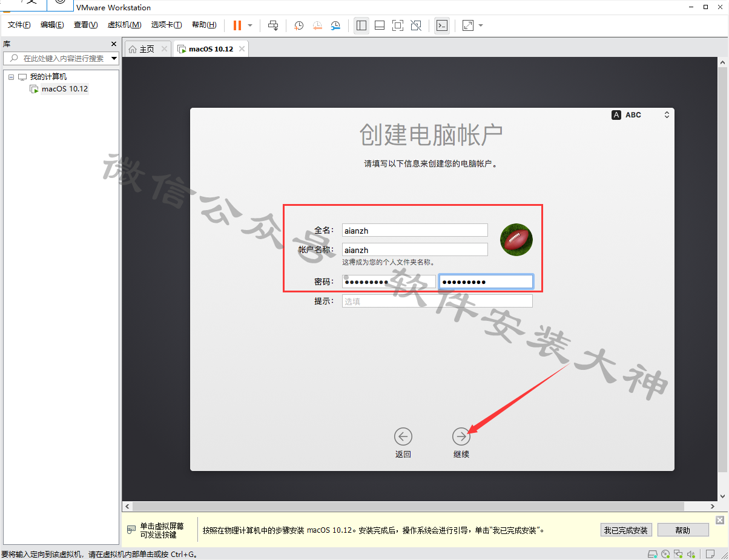The width and height of the screenshot is (729, 560).
Task: Open the ABC input source menu
Action: pyautogui.click(x=641, y=115)
